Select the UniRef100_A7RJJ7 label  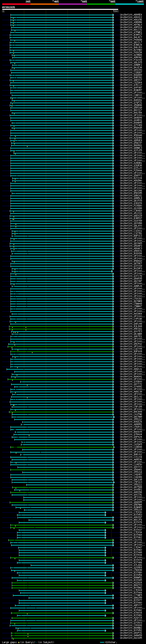[131, 85]
